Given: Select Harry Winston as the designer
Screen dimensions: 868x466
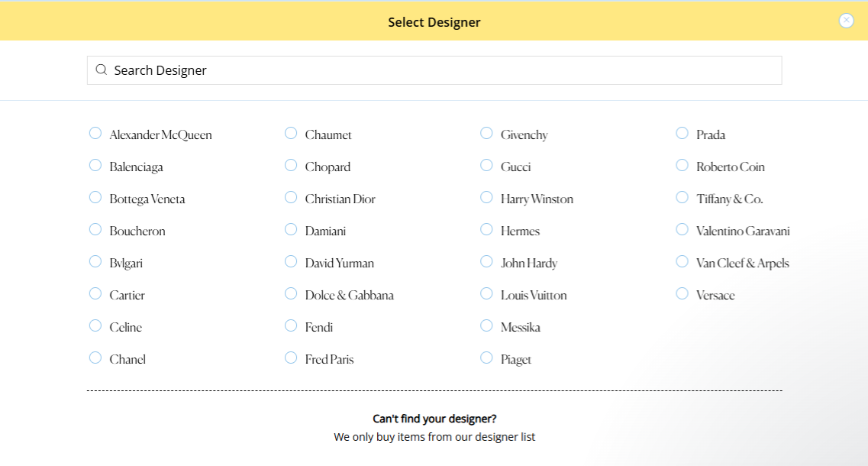Looking at the screenshot, I should (x=486, y=196).
